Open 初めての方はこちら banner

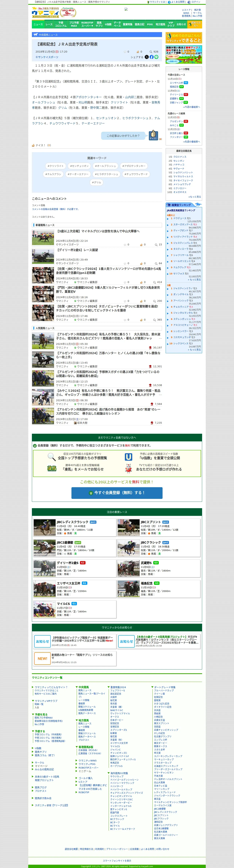(x=184, y=38)
